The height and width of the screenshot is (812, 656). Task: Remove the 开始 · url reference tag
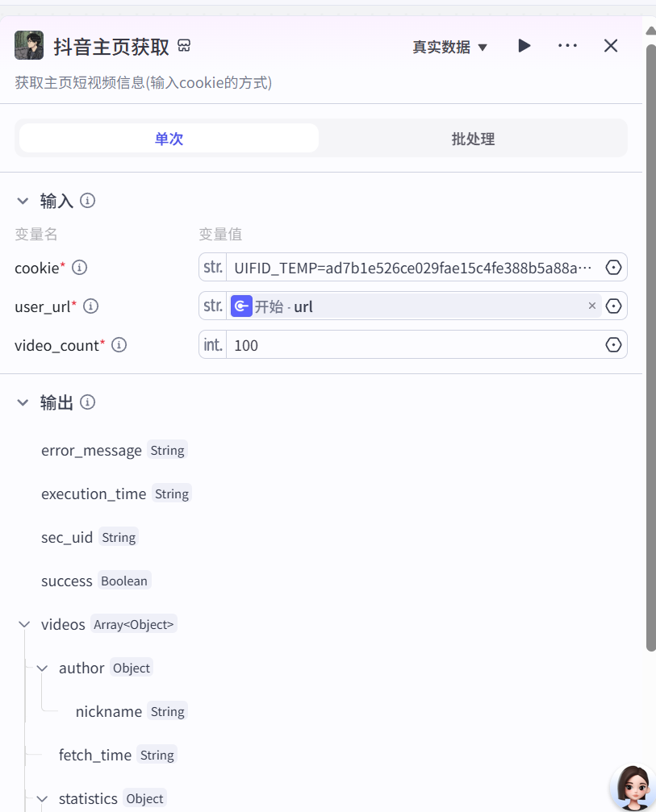pyautogui.click(x=592, y=306)
